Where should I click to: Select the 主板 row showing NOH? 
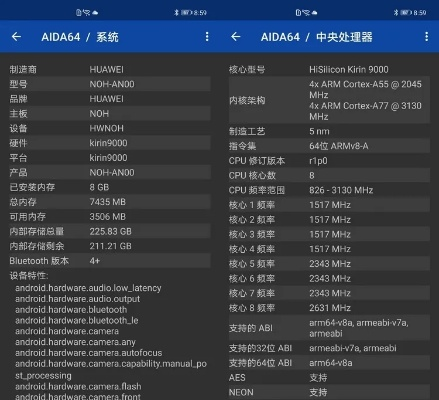110,113
